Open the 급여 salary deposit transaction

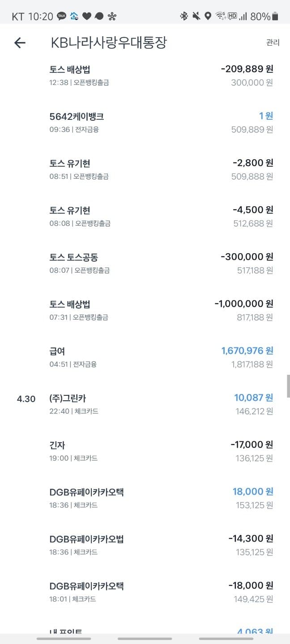pos(161,357)
